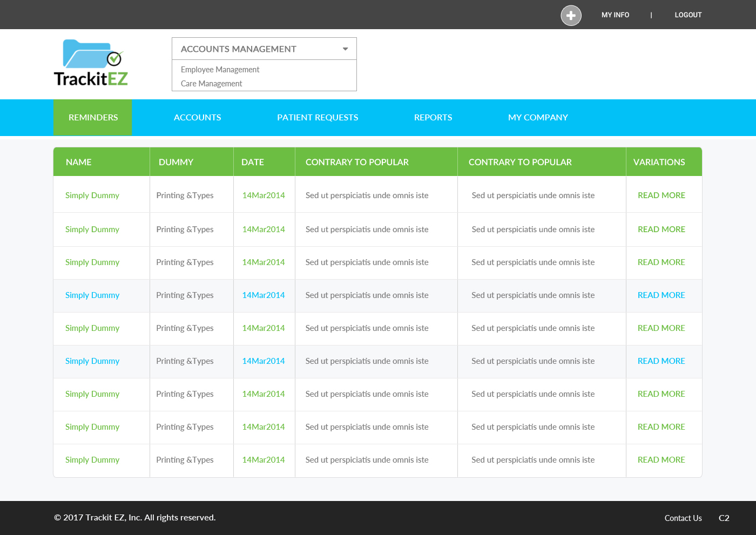
Task: Click the Contact Us footer link
Action: (x=683, y=518)
